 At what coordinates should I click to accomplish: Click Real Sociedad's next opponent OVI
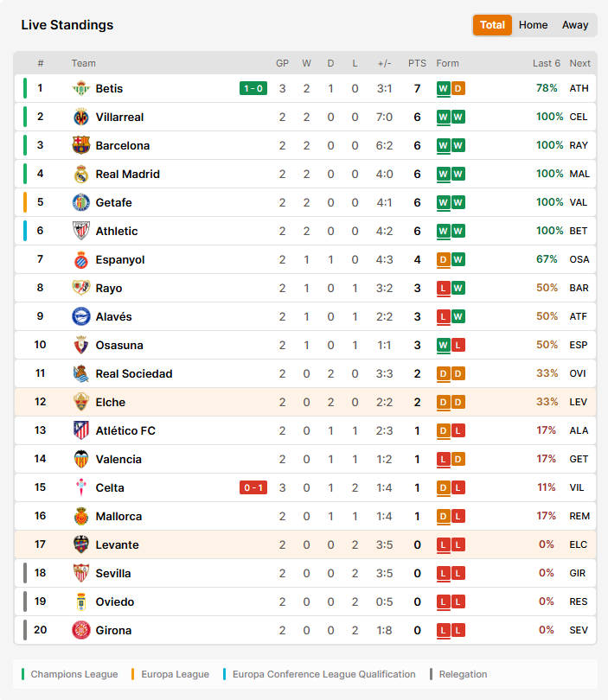(578, 373)
